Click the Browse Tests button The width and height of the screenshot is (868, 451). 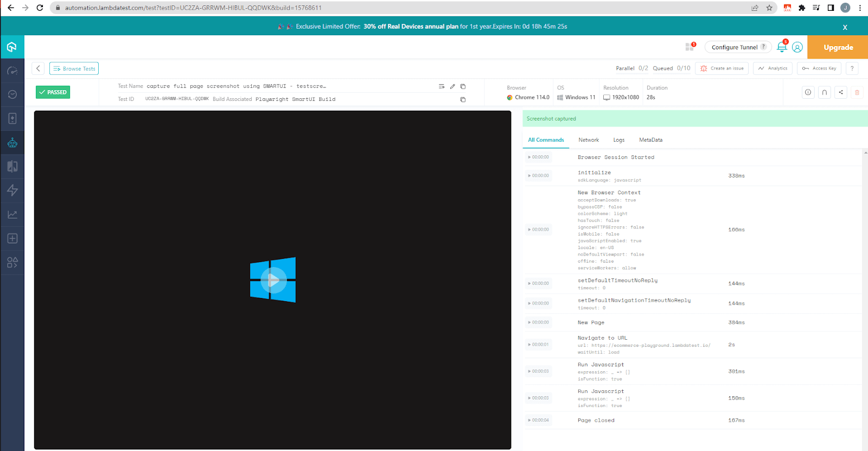pos(74,68)
